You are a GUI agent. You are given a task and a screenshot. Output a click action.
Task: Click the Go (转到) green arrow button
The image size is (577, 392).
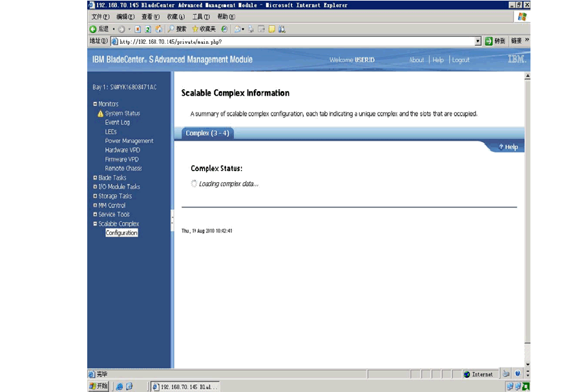(x=495, y=41)
